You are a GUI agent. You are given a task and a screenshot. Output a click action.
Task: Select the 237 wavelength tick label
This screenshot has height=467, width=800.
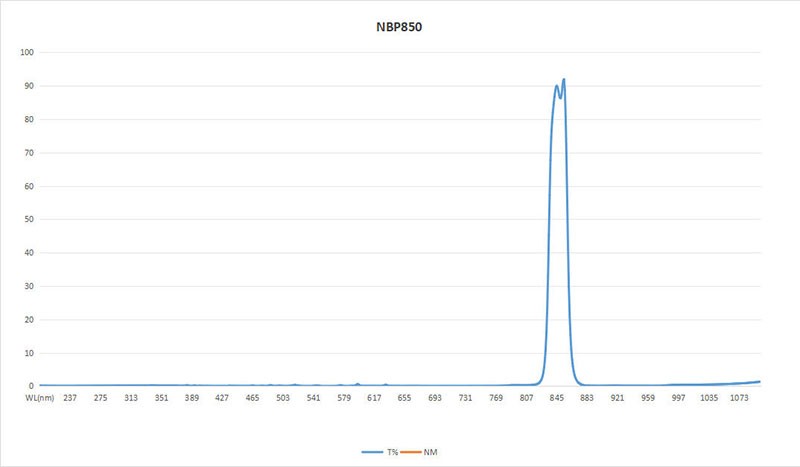tap(70, 398)
